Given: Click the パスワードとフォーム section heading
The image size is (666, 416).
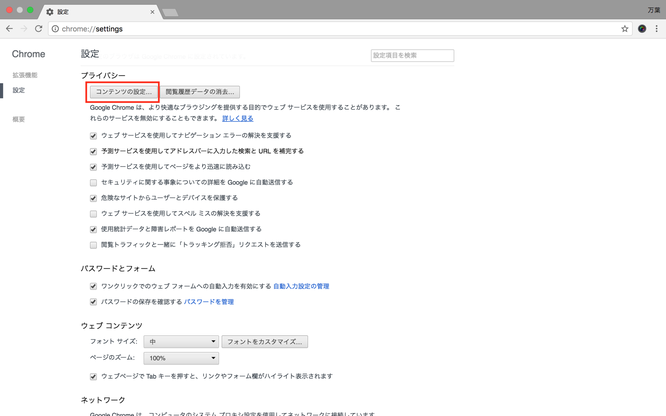Looking at the screenshot, I should [x=118, y=269].
